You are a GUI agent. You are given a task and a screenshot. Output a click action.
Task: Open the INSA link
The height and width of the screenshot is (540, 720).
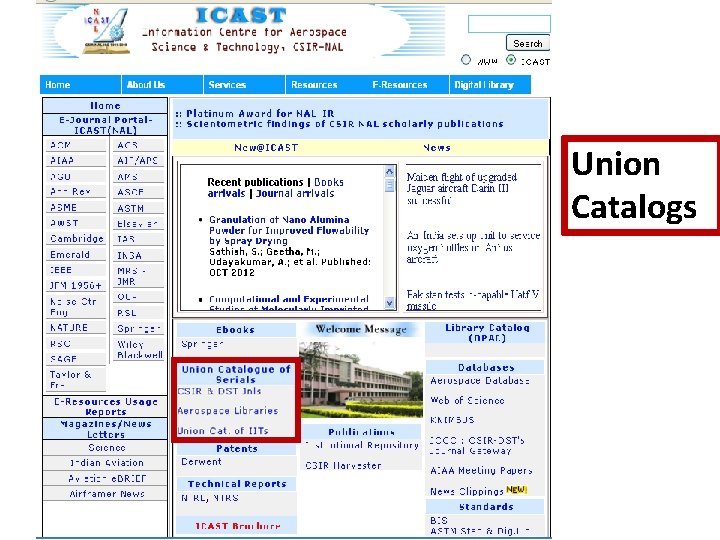click(x=129, y=255)
